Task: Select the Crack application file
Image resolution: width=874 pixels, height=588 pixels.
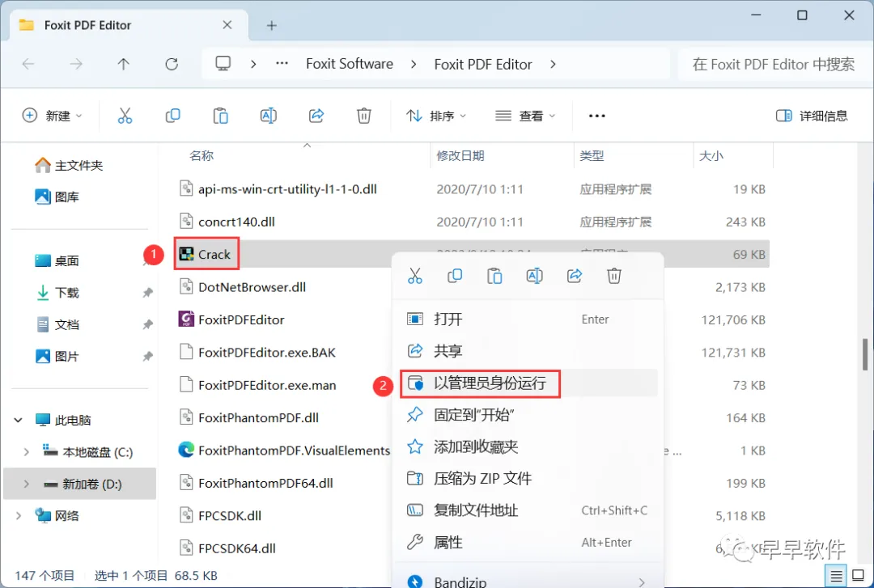Action: pos(205,254)
